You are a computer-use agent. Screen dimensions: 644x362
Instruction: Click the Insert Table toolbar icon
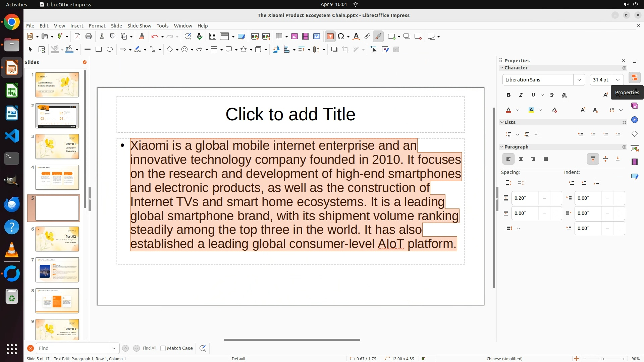coord(279,37)
